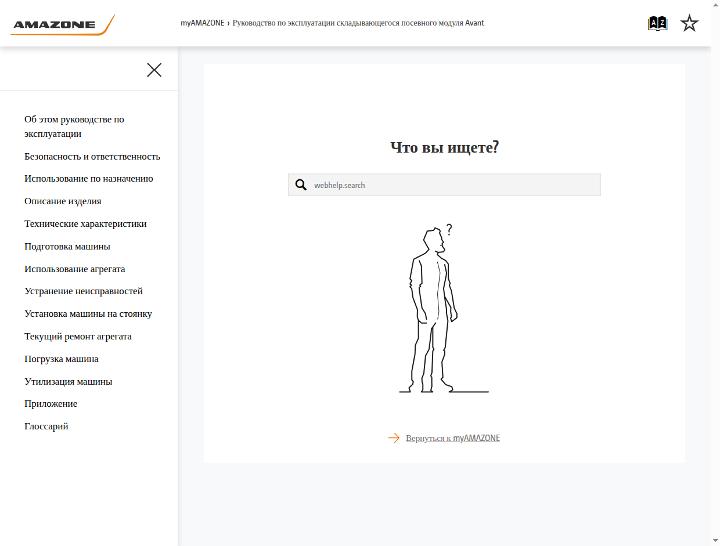Open Об этом руководстве по эксплуатации
The height and width of the screenshot is (546, 720).
click(x=74, y=126)
